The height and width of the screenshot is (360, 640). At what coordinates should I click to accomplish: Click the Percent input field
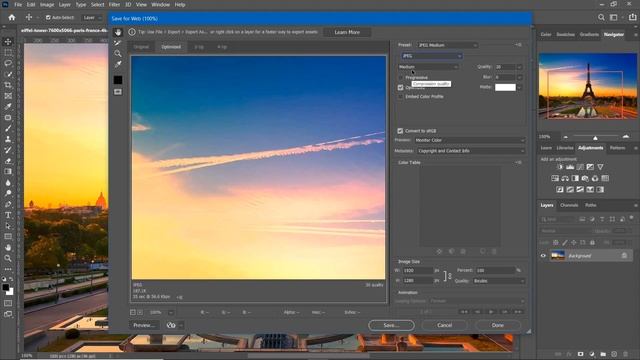496,271
